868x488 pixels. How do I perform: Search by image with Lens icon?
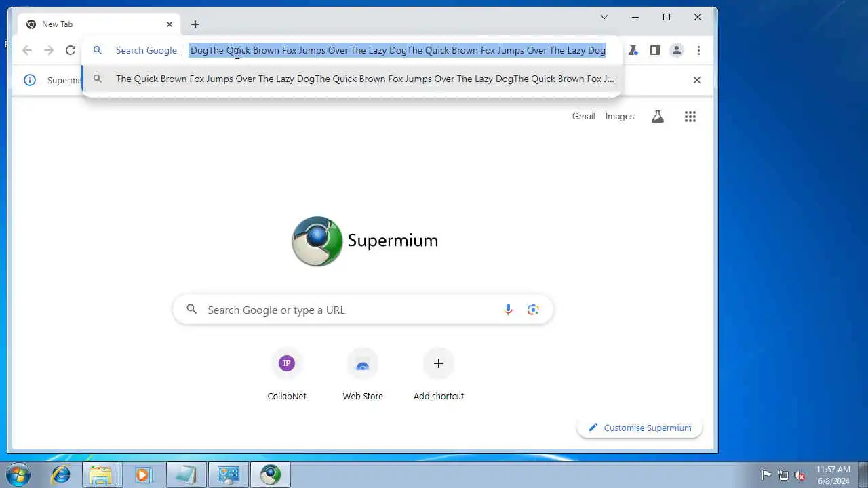(533, 310)
